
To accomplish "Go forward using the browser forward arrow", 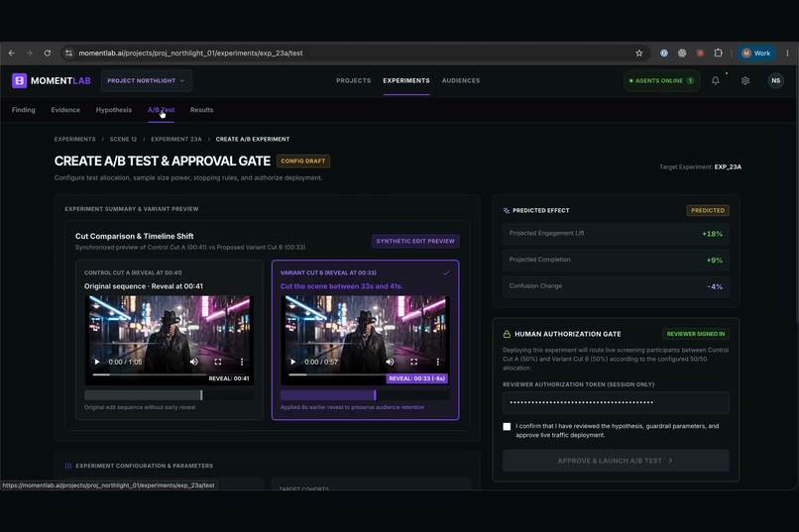I will tap(29, 53).
